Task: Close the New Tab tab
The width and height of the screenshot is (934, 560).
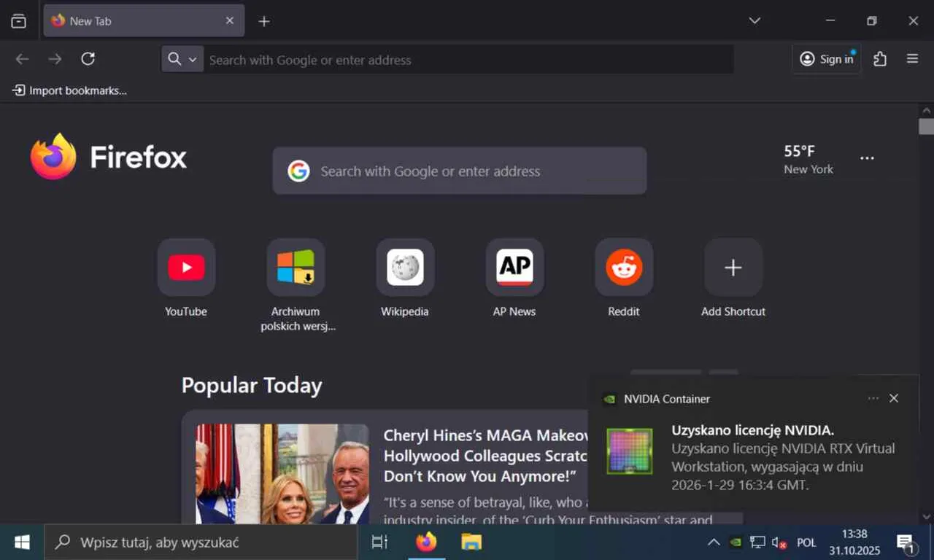Action: point(230,21)
